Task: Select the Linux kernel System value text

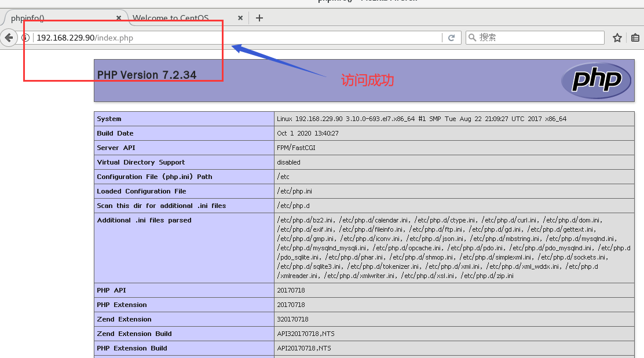Action: point(422,119)
